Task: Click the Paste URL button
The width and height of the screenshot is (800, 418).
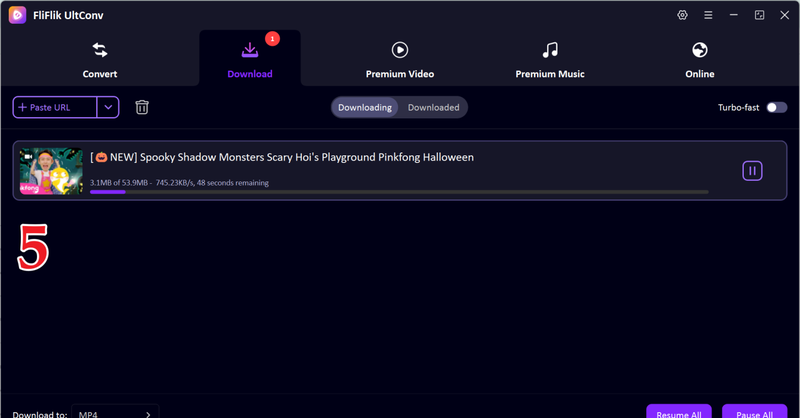Action: [x=55, y=107]
